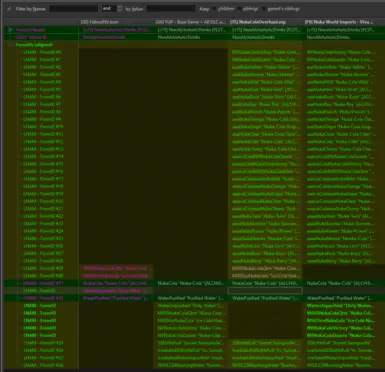Click the EDID NonAlcoholicDrinks cell in YUP column
The width and height of the screenshot is (385, 372).
click(x=191, y=37)
